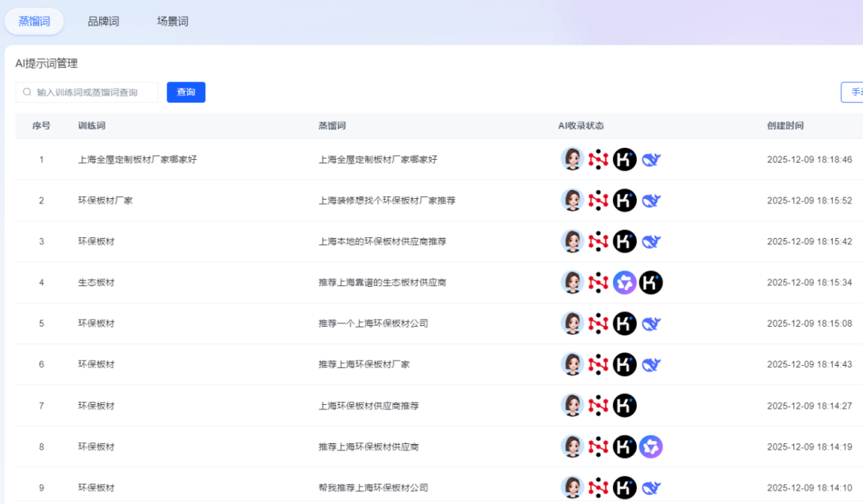Click the Kimi icon in row 7

point(625,406)
